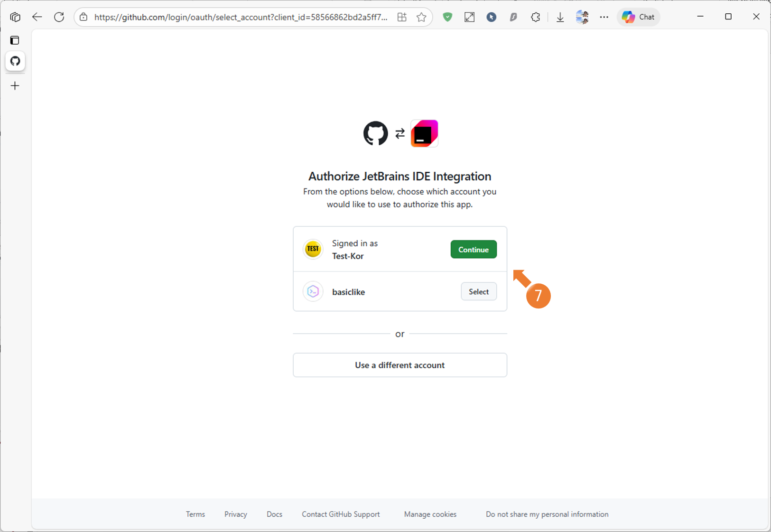
Task: Toggle the vertical tabs pane icon
Action: [x=15, y=40]
